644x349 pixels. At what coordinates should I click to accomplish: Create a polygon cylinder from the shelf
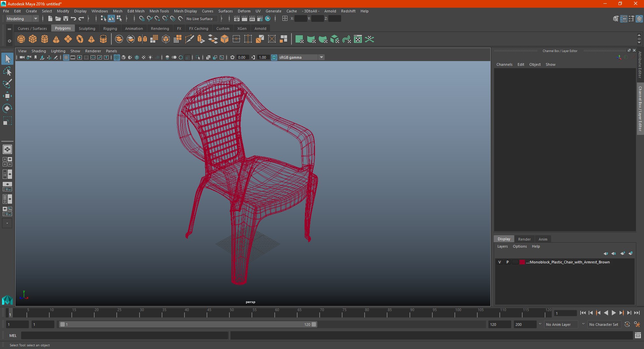(x=45, y=39)
